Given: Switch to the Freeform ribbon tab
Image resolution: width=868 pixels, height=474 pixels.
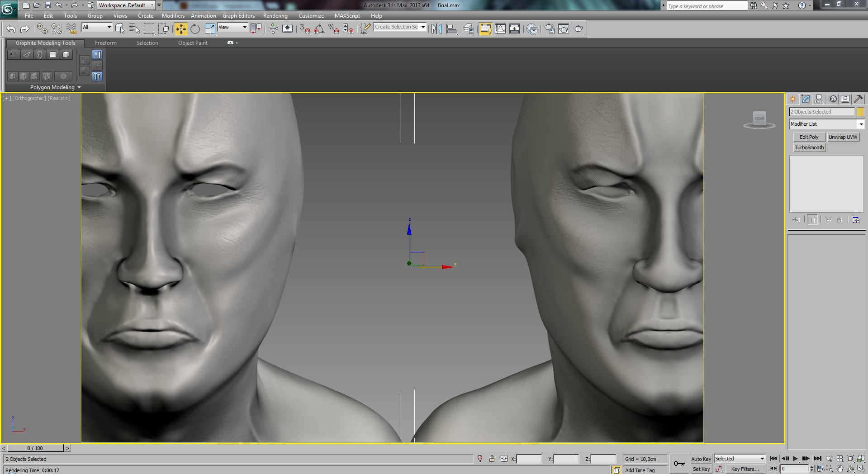Looking at the screenshot, I should coord(105,43).
